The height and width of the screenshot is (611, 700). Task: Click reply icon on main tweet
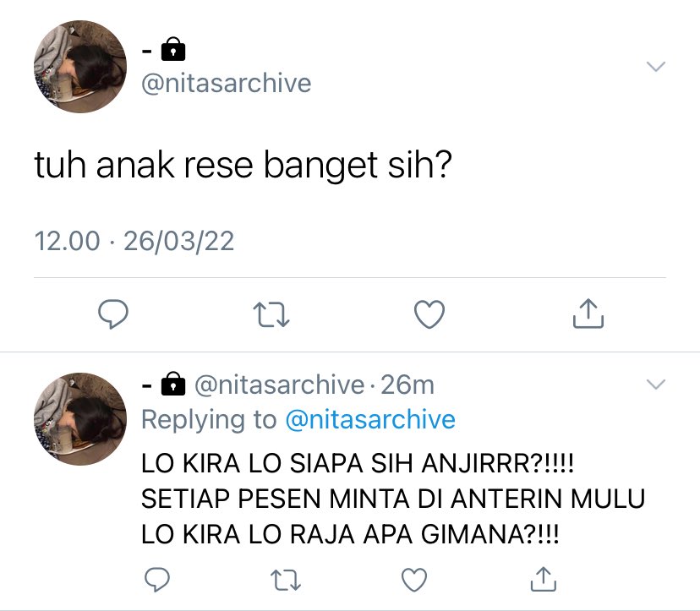point(113,314)
